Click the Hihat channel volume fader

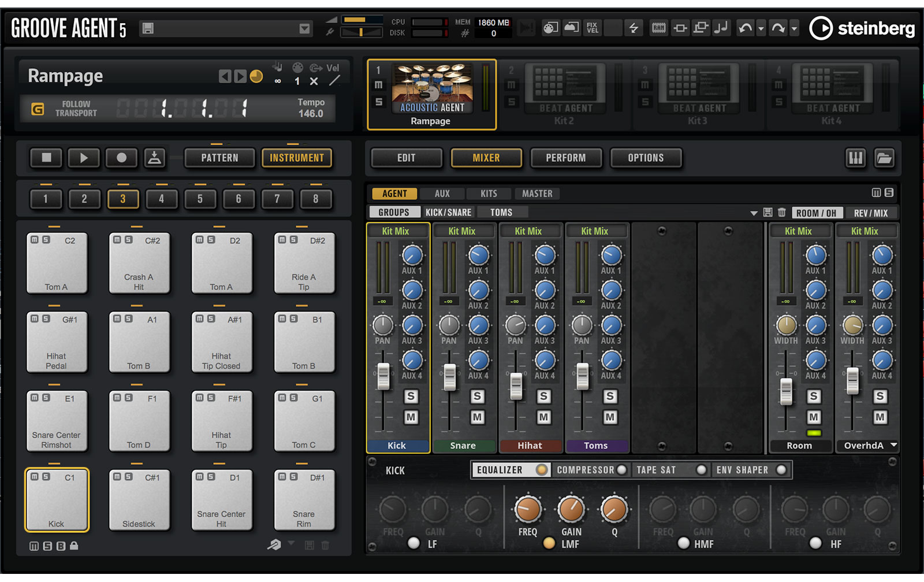pyautogui.click(x=516, y=386)
